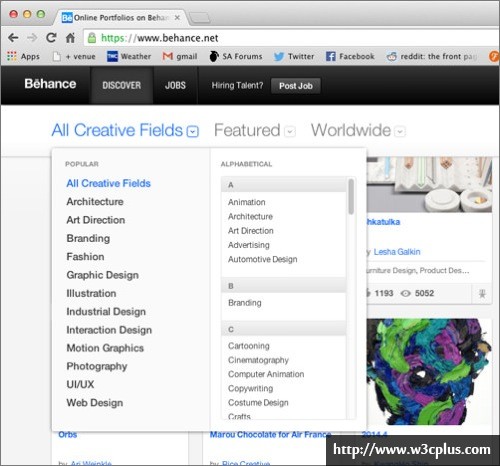Select Cinematography in the alphabetical list

(258, 360)
